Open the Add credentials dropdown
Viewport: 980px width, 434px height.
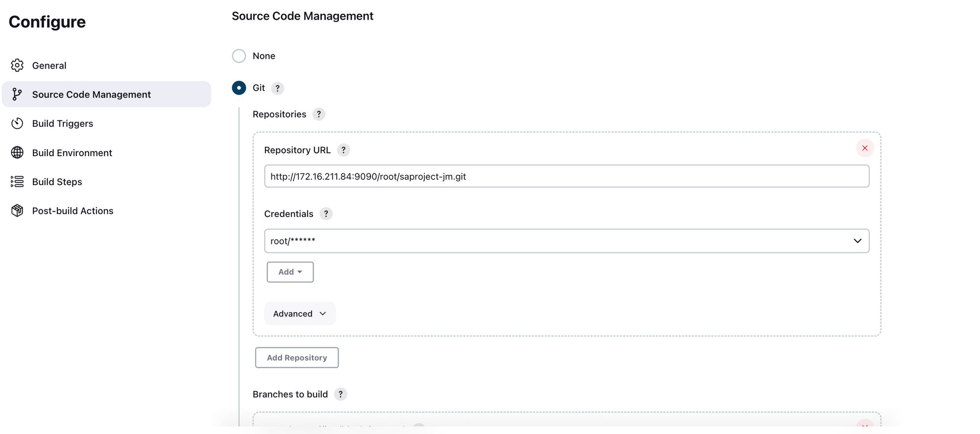tap(290, 272)
